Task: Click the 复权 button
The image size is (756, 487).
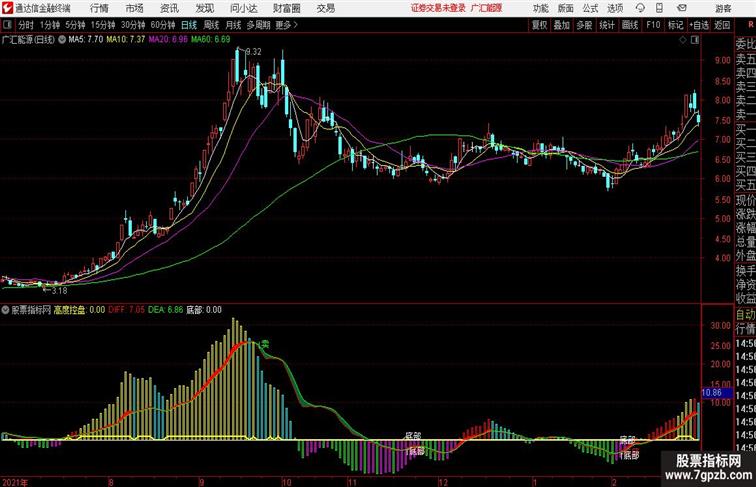Action: click(x=539, y=25)
